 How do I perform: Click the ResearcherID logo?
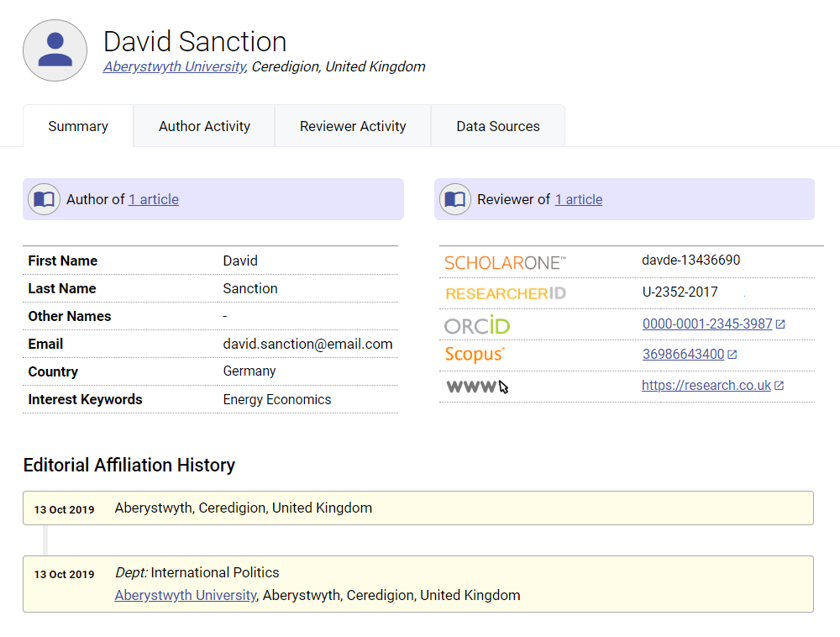(x=505, y=294)
